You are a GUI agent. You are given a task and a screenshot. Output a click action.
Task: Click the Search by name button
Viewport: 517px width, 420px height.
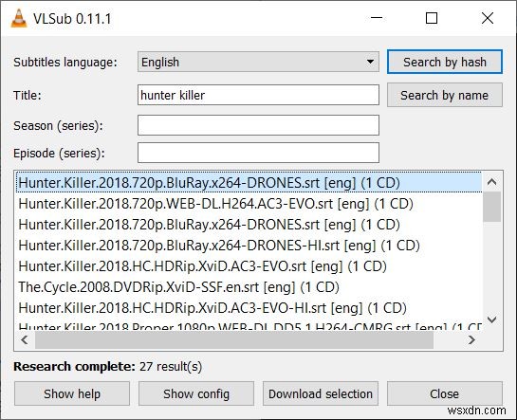point(445,95)
